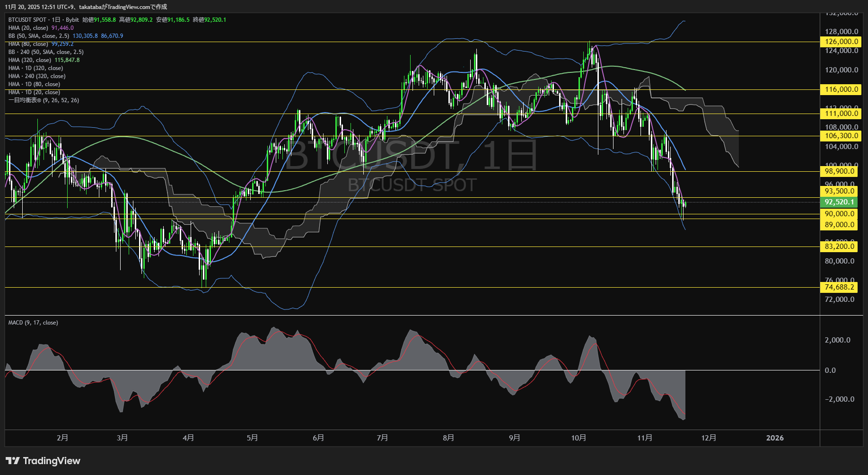This screenshot has width=868, height=475.
Task: Click the MACD zero level 0.0 scale label
Action: point(830,370)
